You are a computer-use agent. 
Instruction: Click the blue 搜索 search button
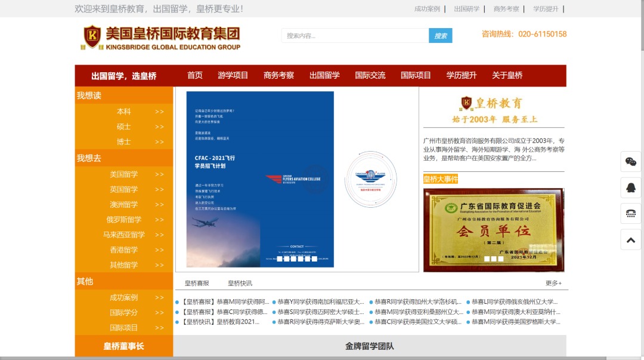440,36
